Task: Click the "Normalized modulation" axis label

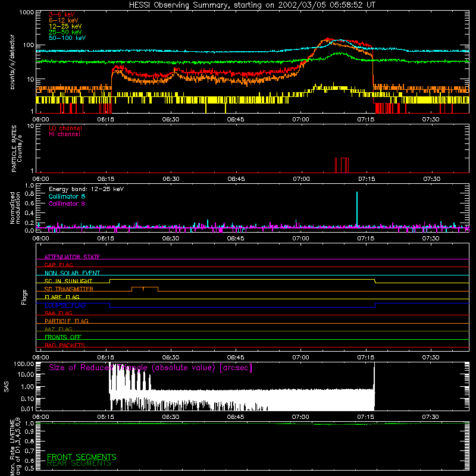Action: 15,208
